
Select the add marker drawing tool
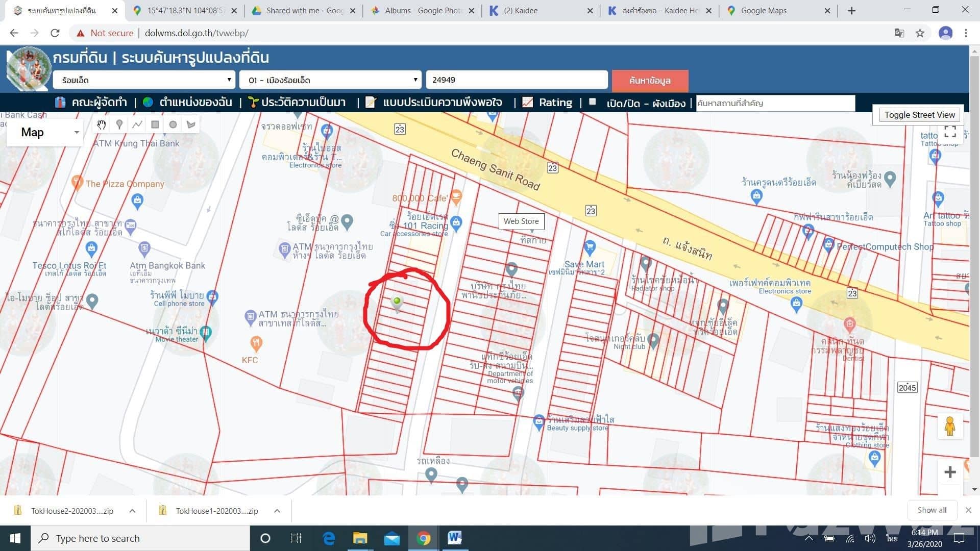pyautogui.click(x=119, y=124)
